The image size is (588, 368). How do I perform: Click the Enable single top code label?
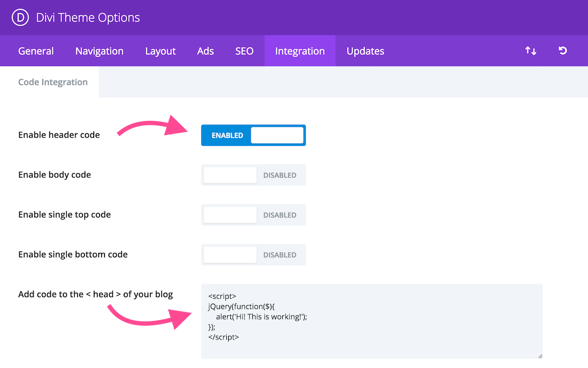click(64, 214)
